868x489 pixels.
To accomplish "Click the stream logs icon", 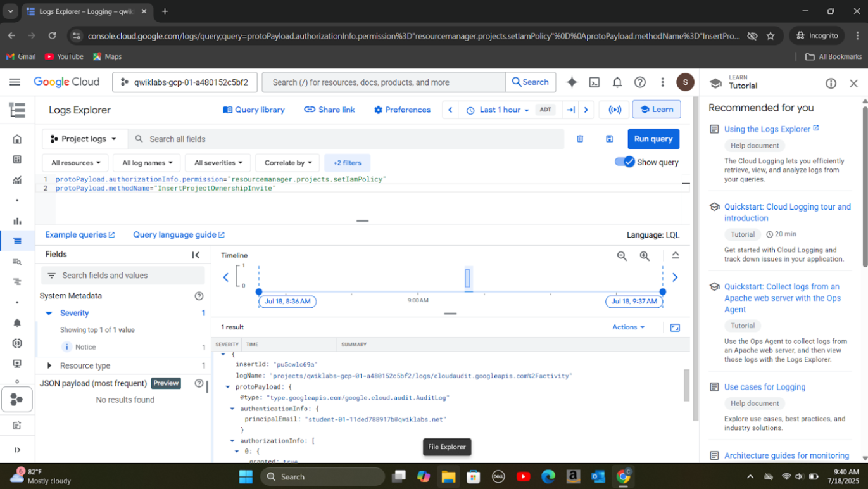I will click(x=615, y=110).
